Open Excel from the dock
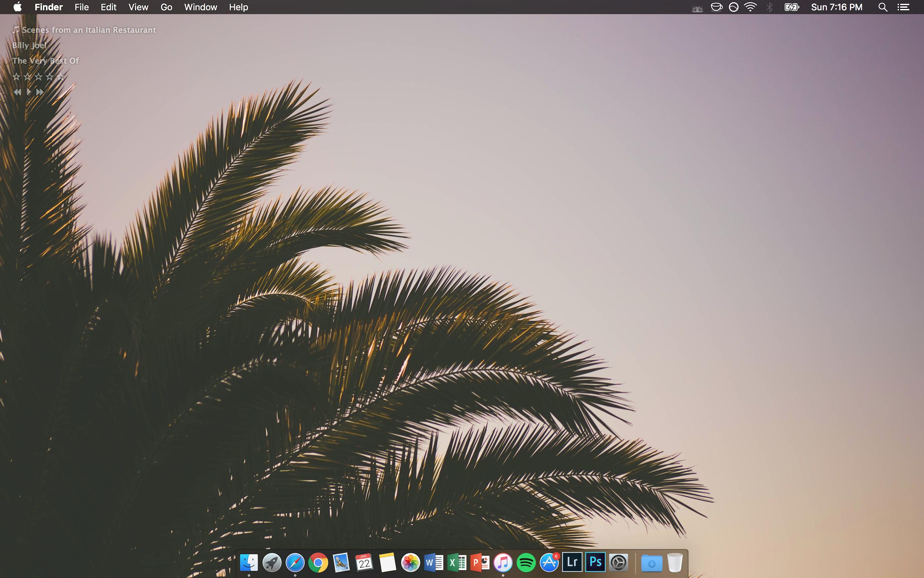Image resolution: width=924 pixels, height=578 pixels. (x=457, y=563)
